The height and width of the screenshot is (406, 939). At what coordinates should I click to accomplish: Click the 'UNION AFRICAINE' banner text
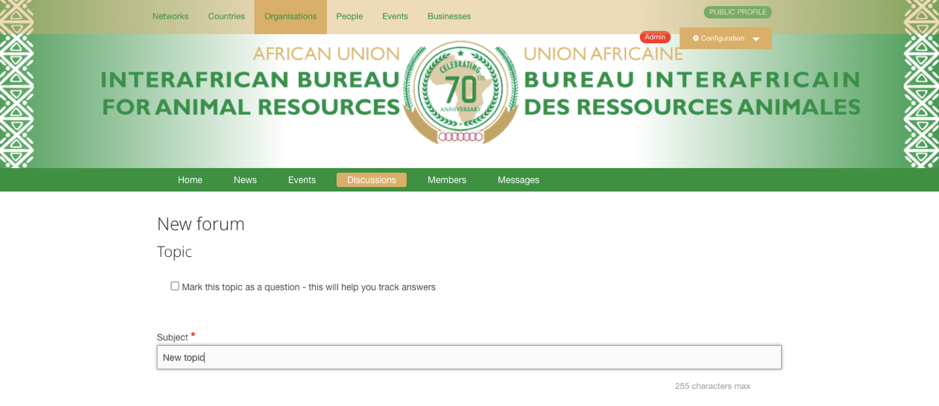point(603,54)
